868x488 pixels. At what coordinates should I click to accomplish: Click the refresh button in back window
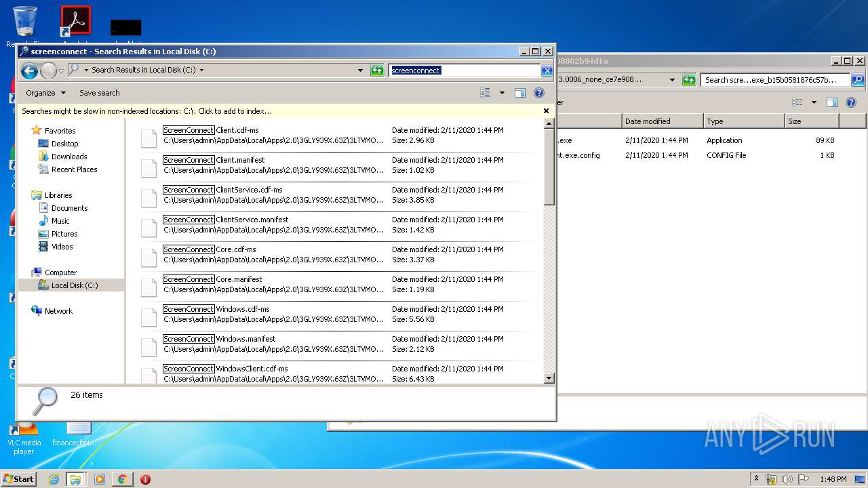tap(689, 80)
